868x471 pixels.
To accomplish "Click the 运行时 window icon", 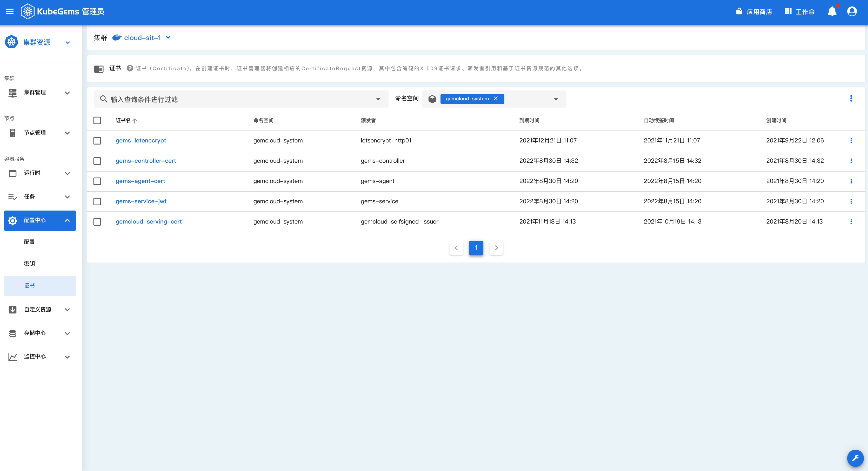I will tap(12, 173).
